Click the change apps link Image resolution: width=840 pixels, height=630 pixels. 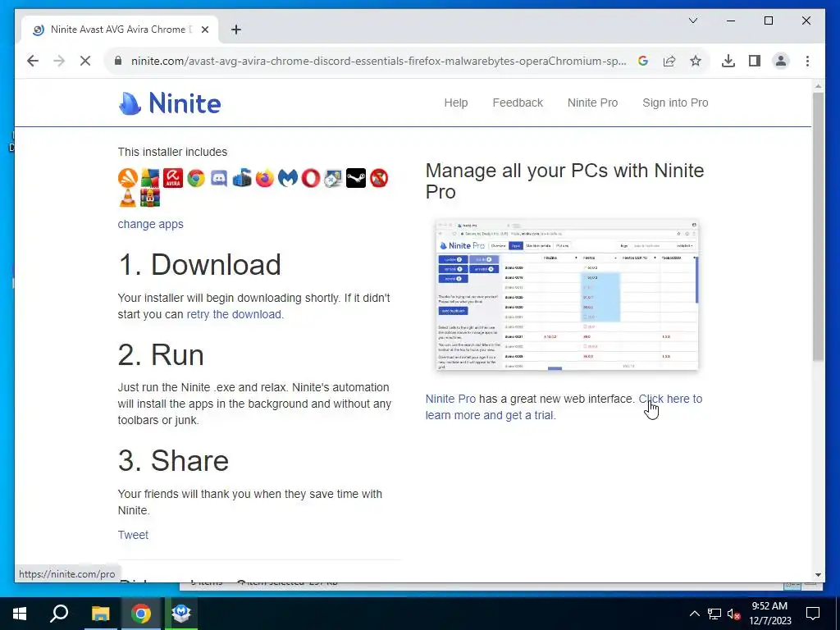(151, 224)
